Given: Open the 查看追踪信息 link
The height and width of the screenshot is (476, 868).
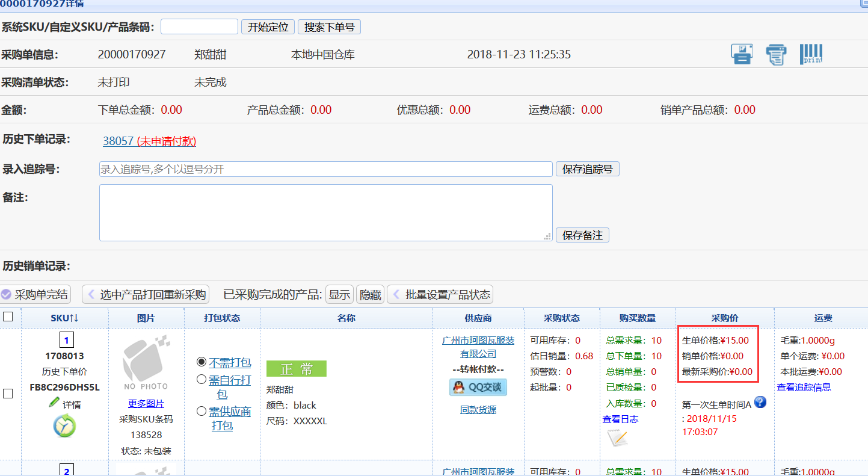Looking at the screenshot, I should (x=804, y=387).
